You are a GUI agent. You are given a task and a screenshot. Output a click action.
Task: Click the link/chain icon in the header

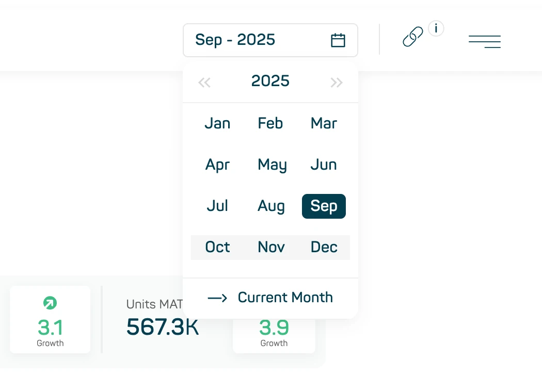412,37
